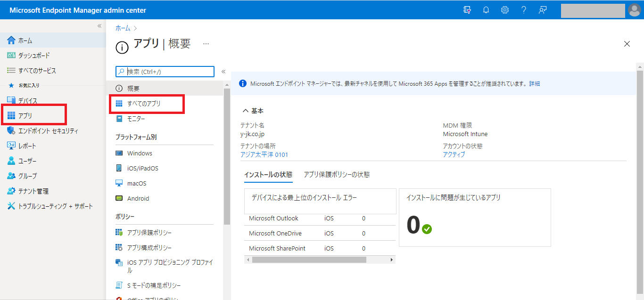644x300 pixels.
Task: Click the right scroll arrow of install errors table
Action: tap(391, 259)
